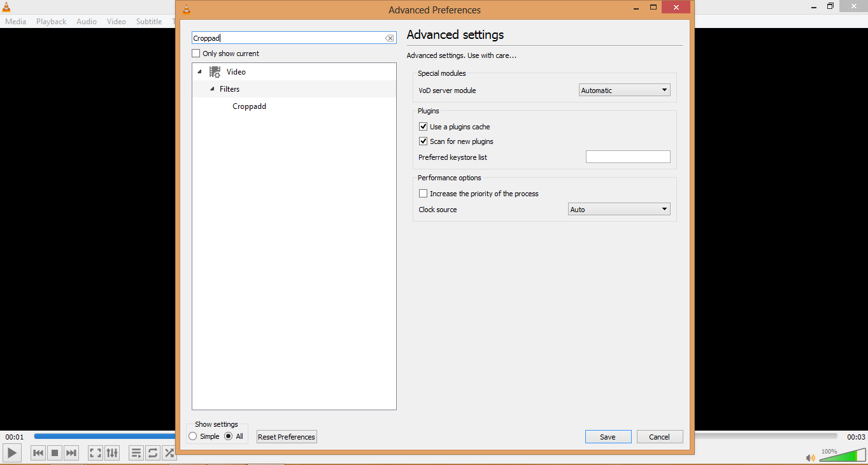This screenshot has height=465, width=868.
Task: Click the elapsed time 00:01 label
Action: coord(15,437)
